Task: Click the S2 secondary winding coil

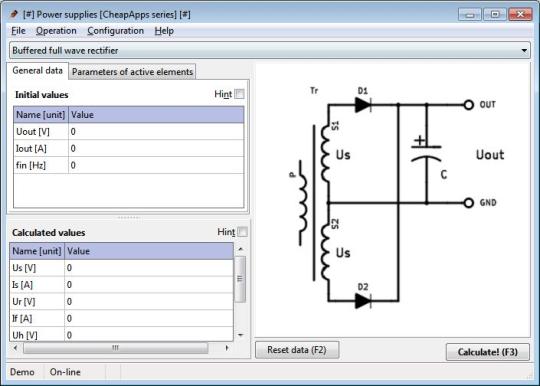Action: pos(326,251)
